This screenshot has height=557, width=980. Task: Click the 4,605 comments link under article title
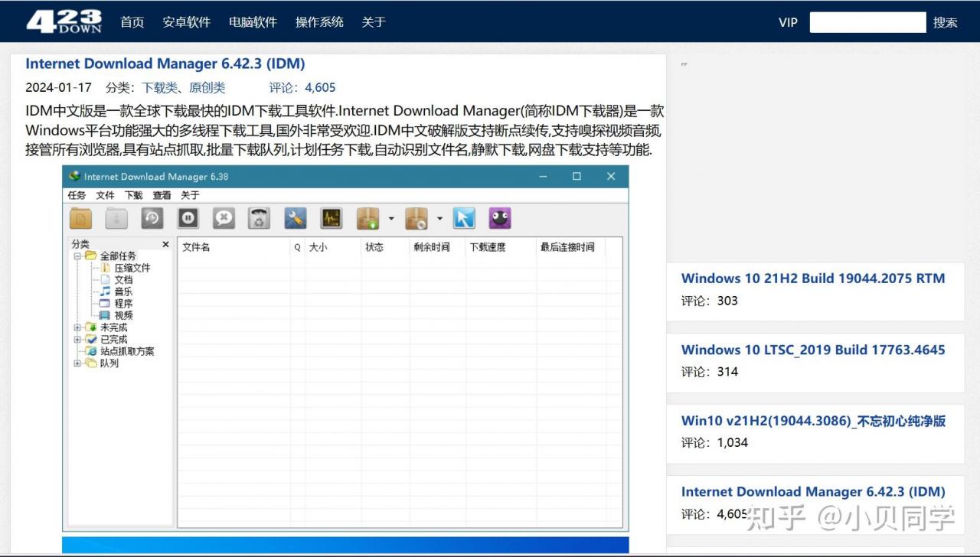(320, 87)
